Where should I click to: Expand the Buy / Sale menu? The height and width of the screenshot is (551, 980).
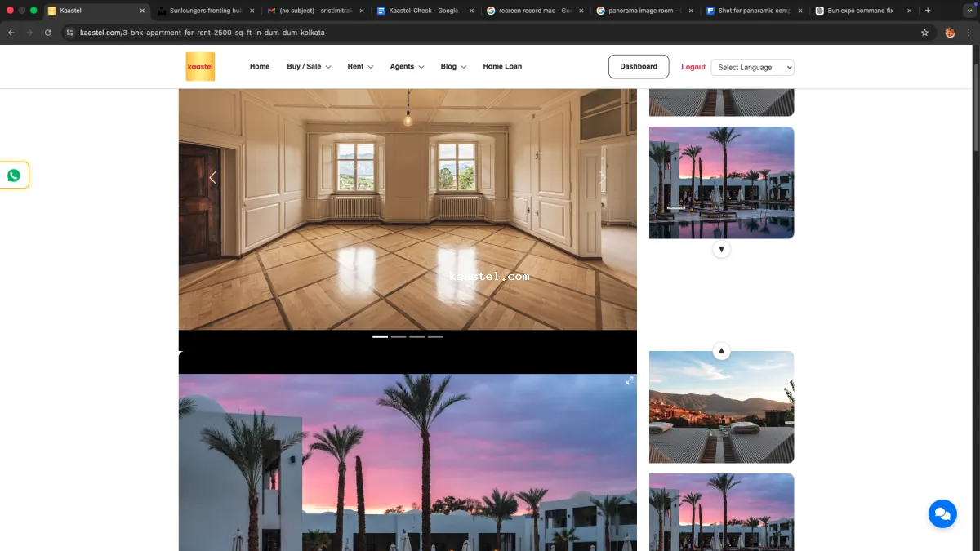(x=308, y=67)
